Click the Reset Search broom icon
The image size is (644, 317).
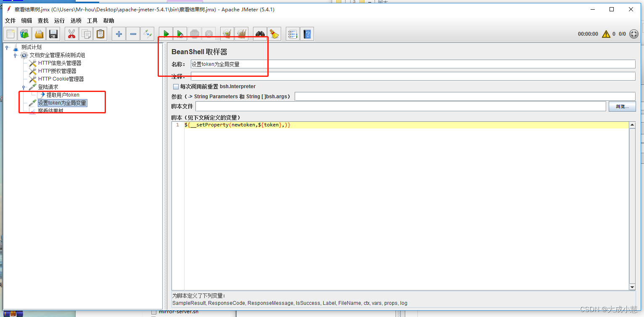point(274,34)
